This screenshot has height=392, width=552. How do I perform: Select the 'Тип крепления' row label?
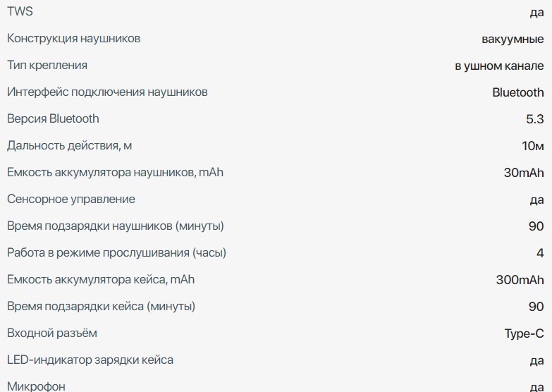(x=47, y=66)
